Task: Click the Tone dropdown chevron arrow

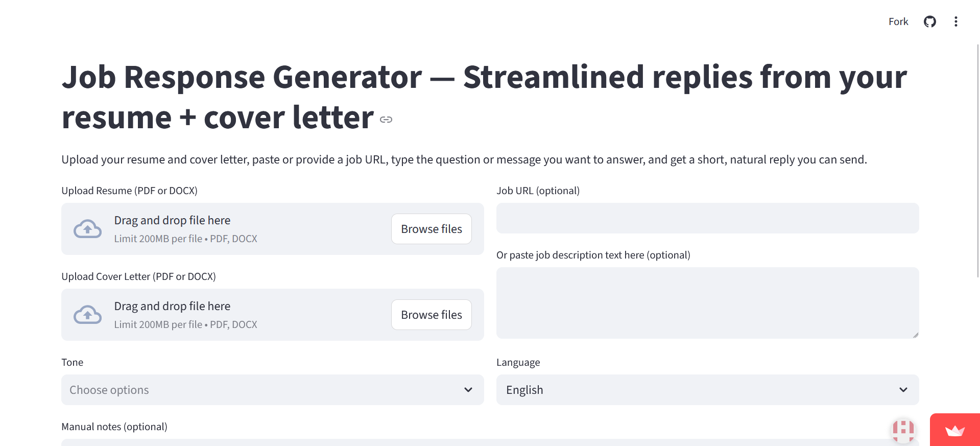Action: click(468, 390)
